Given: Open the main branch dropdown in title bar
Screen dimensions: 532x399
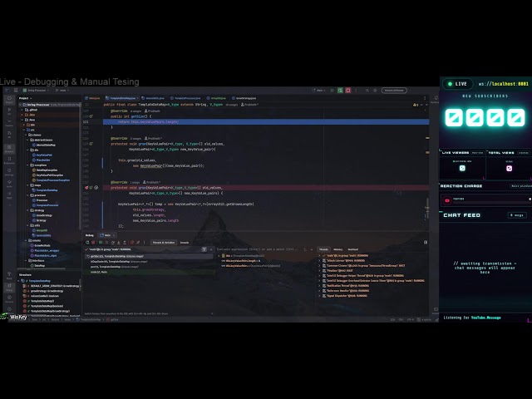Looking at the screenshot, I should tap(62, 91).
